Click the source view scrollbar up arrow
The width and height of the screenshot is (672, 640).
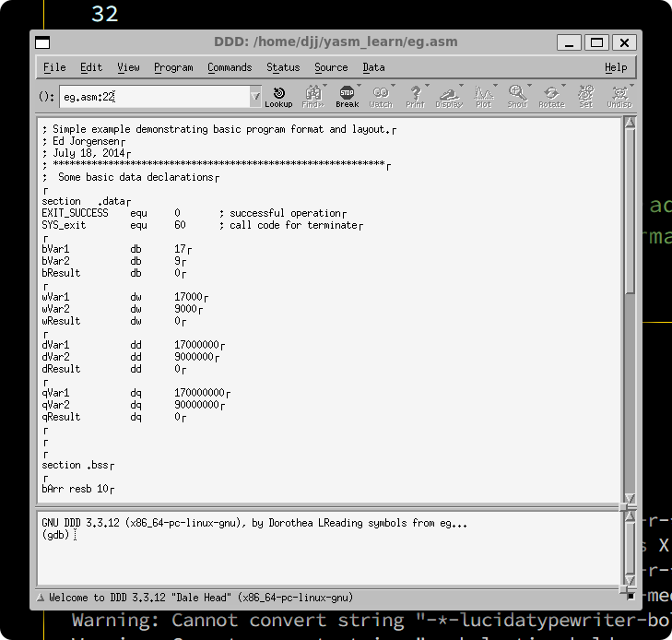(x=630, y=122)
